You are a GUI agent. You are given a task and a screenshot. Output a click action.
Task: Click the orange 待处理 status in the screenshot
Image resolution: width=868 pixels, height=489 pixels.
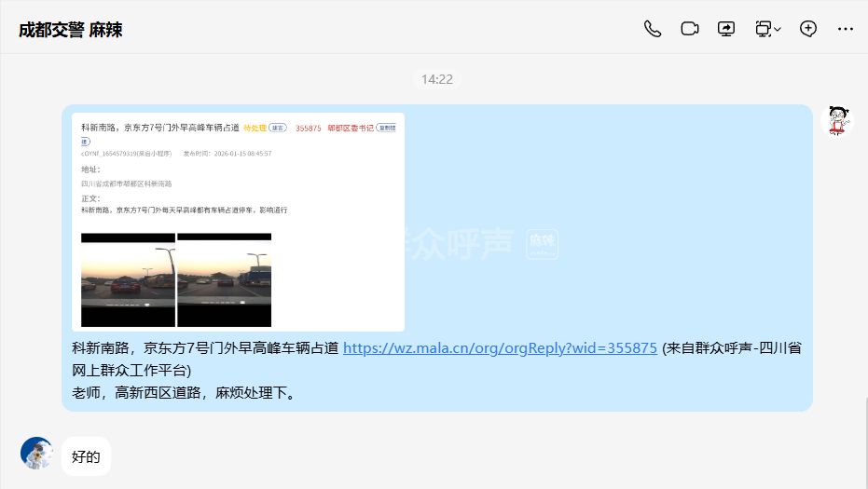click(x=255, y=128)
